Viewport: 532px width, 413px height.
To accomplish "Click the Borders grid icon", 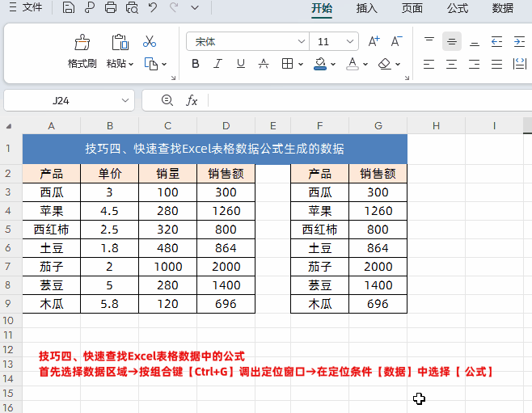I will point(287,64).
